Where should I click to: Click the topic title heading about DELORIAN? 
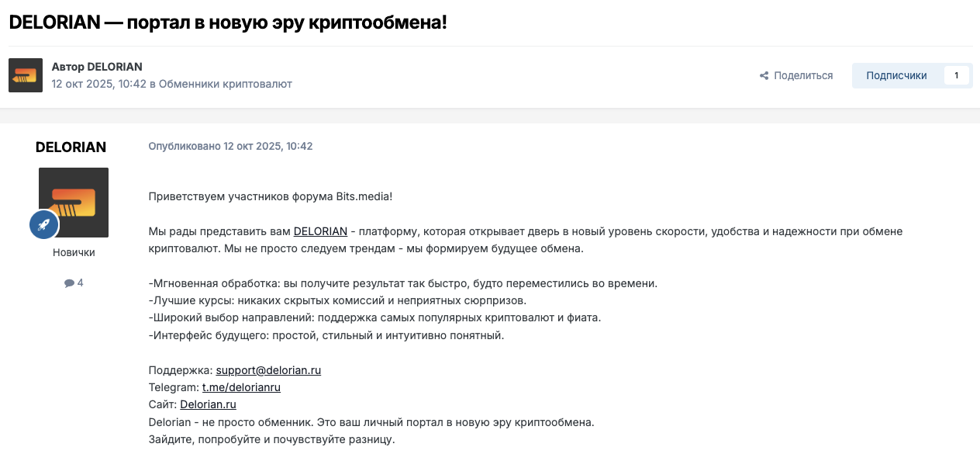coord(228,22)
